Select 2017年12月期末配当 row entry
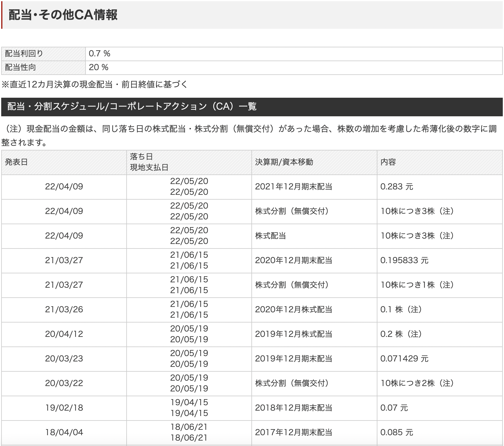Screen dimensions: 504x446 pyautogui.click(x=294, y=433)
